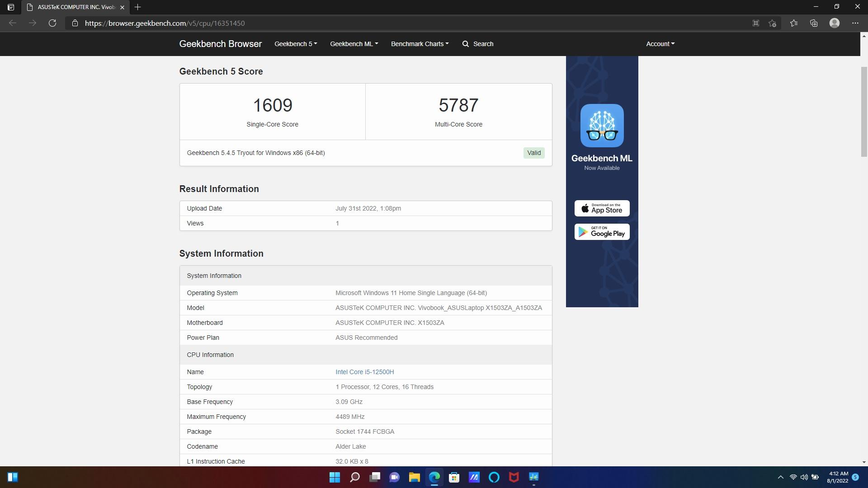Open the Geekbench ML app icon
The image size is (868, 488).
pyautogui.click(x=602, y=126)
